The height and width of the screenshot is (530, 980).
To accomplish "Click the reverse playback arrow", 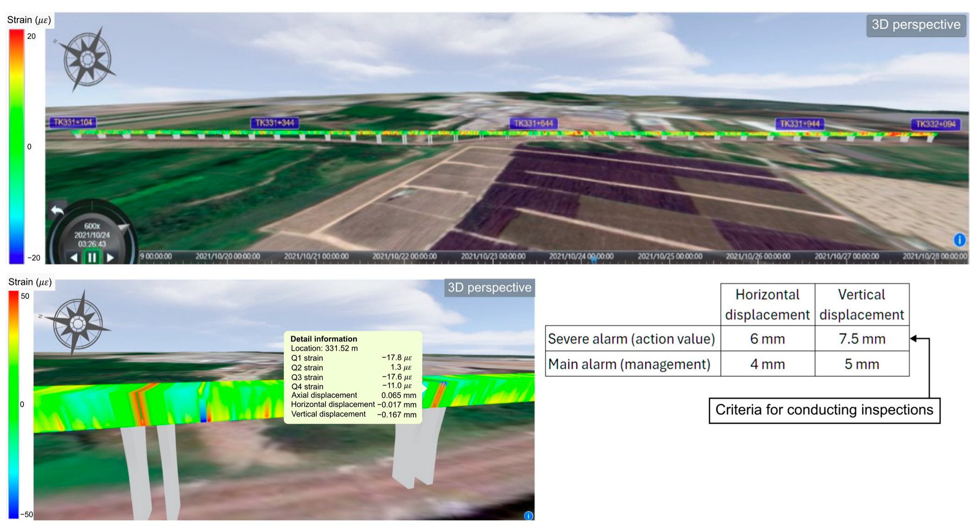I will point(74,258).
